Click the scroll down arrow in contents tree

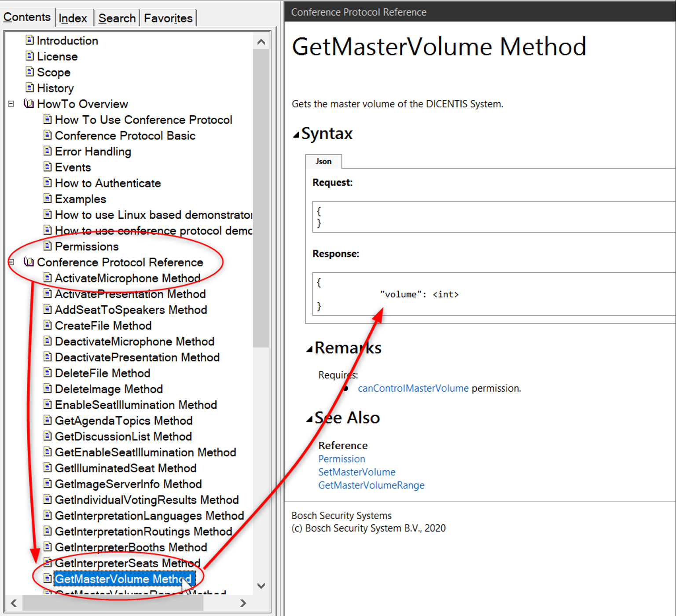[x=261, y=586]
